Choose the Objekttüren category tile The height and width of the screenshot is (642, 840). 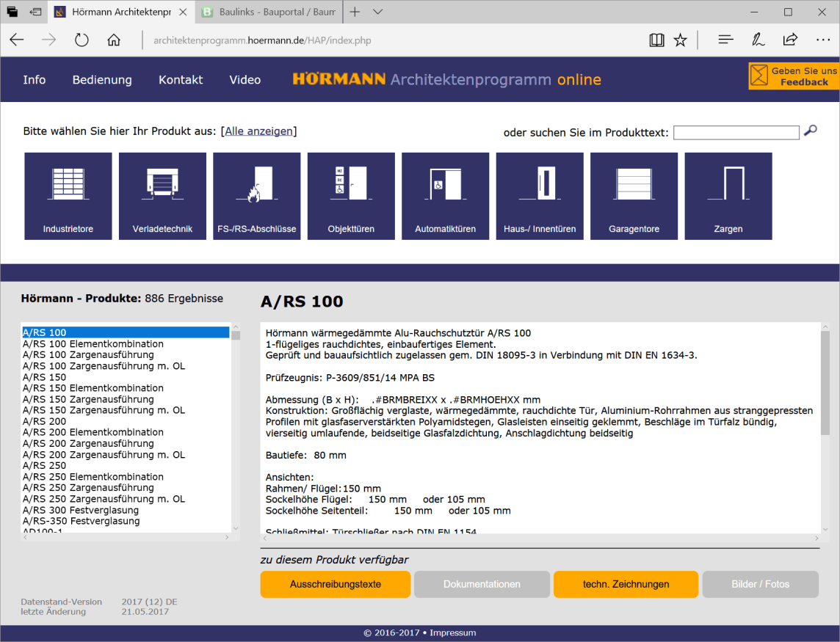tap(351, 196)
